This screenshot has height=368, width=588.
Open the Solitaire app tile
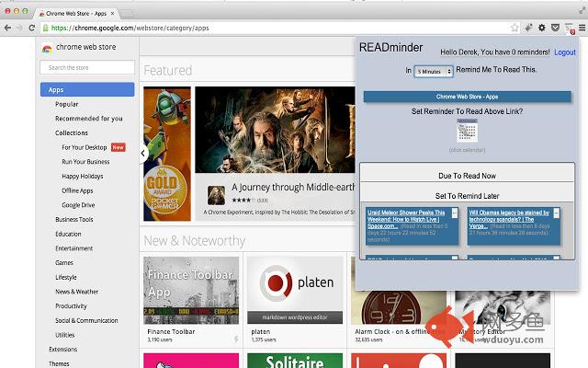tap(295, 361)
